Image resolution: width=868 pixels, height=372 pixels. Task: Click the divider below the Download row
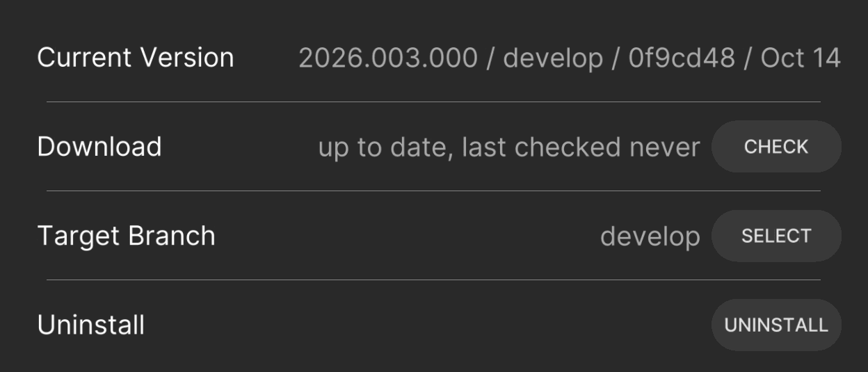(433, 191)
